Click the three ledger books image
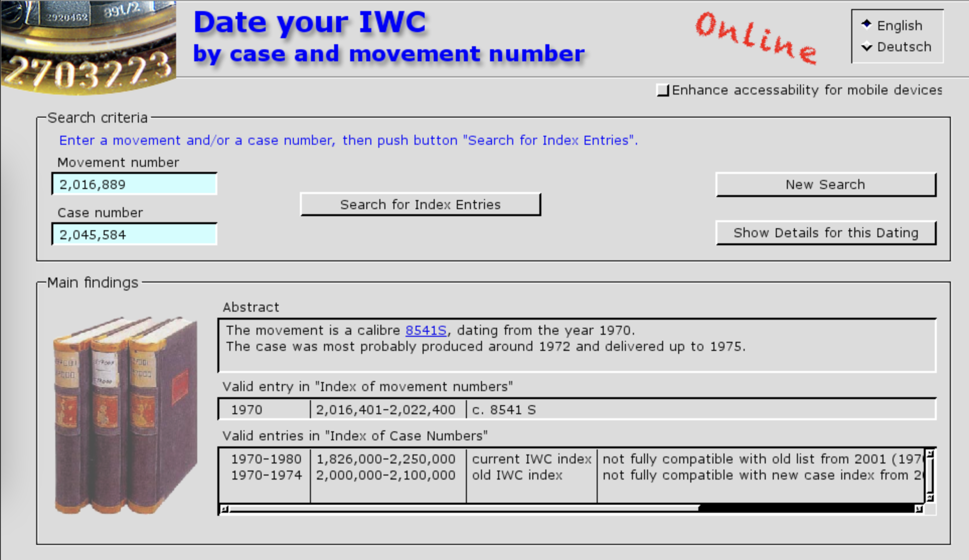 (125, 415)
